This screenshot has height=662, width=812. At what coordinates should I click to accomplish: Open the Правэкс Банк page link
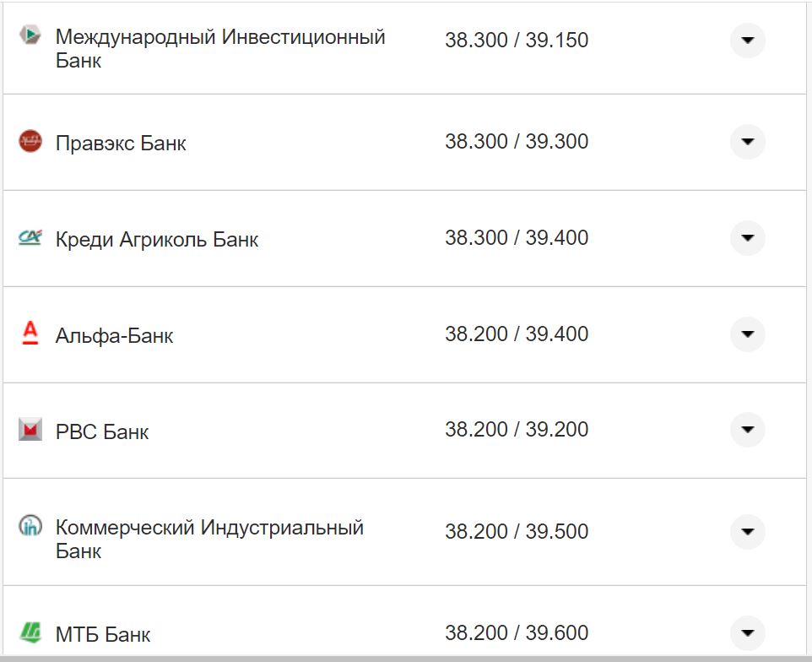click(122, 142)
